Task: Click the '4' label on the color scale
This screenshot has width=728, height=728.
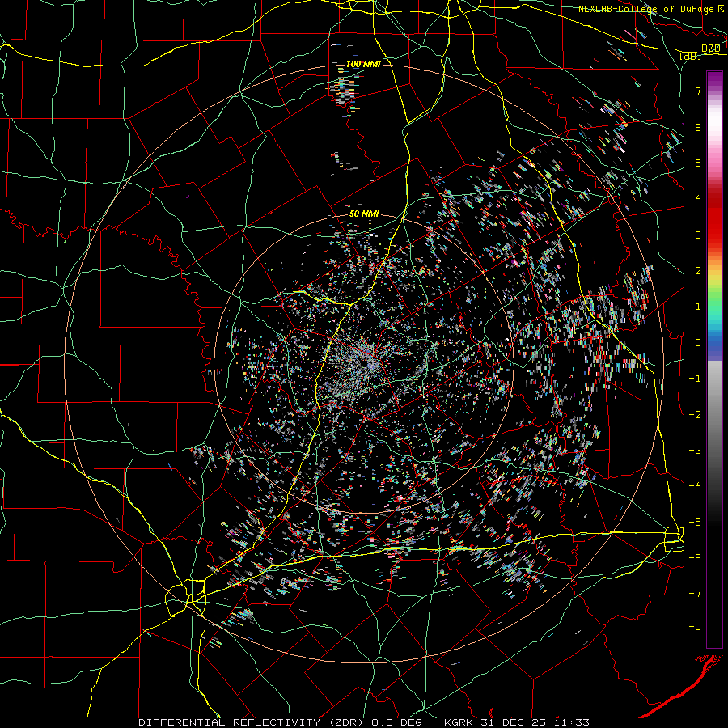Action: pyautogui.click(x=698, y=199)
